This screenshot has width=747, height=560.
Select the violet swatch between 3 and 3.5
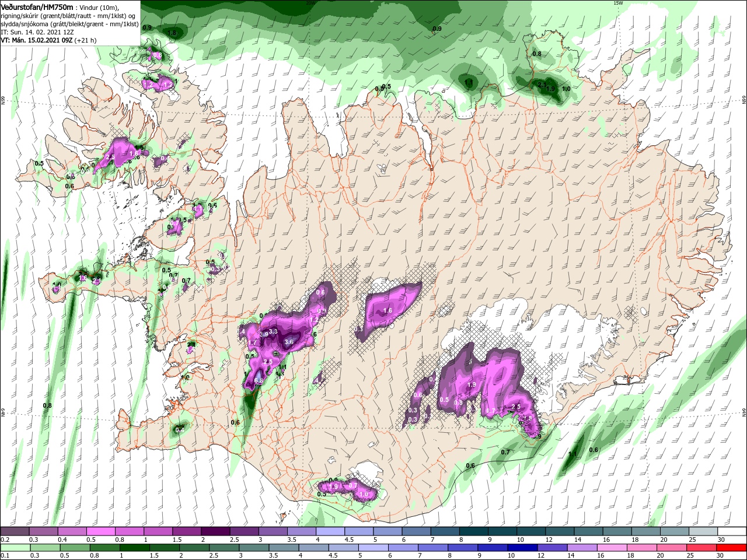[273, 531]
